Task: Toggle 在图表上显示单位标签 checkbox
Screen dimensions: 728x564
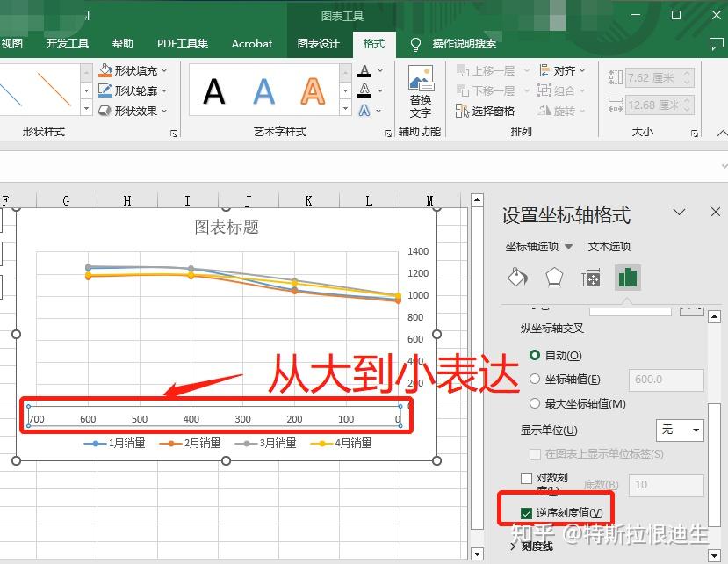Action: tap(535, 454)
